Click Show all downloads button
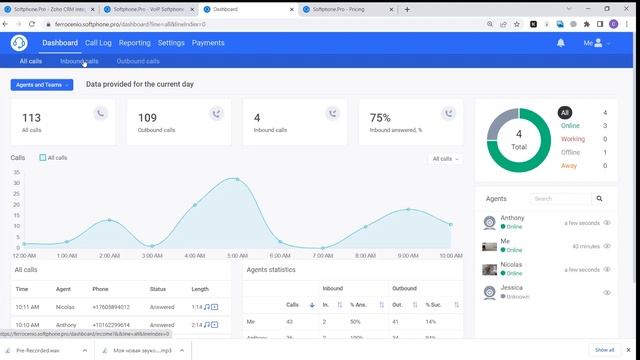Viewport: 640px width, 360px height. pyautogui.click(x=604, y=350)
